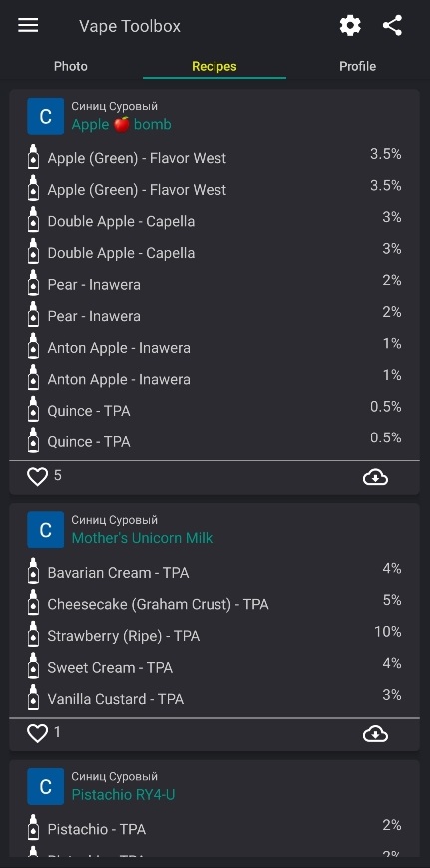Download the Apple bomb recipe cloud icon
This screenshot has height=868, width=430.
[375, 477]
